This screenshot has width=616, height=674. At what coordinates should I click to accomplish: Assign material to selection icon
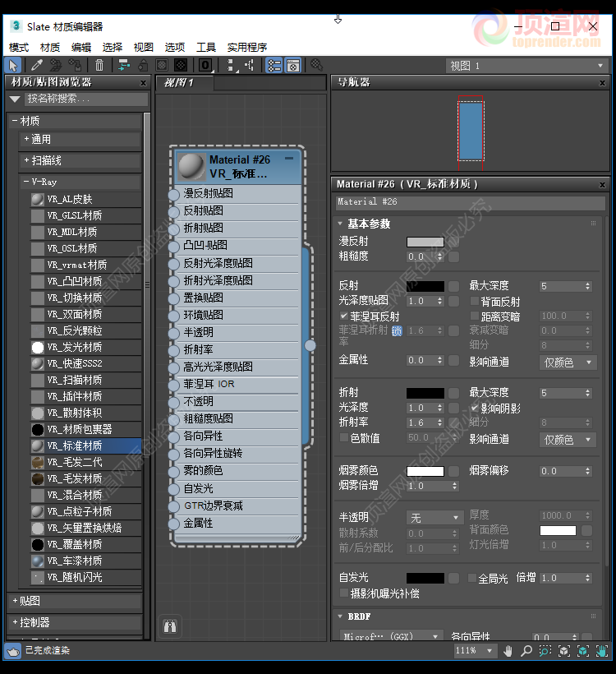75,65
